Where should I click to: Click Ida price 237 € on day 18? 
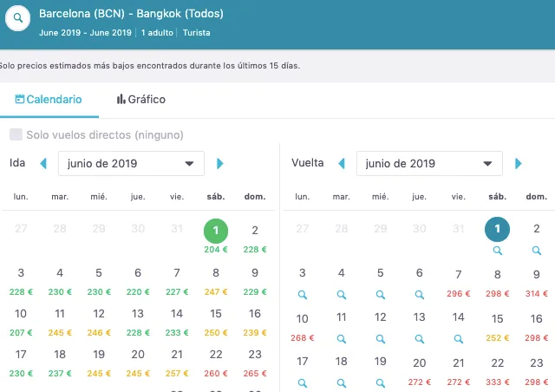pyautogui.click(x=60, y=374)
